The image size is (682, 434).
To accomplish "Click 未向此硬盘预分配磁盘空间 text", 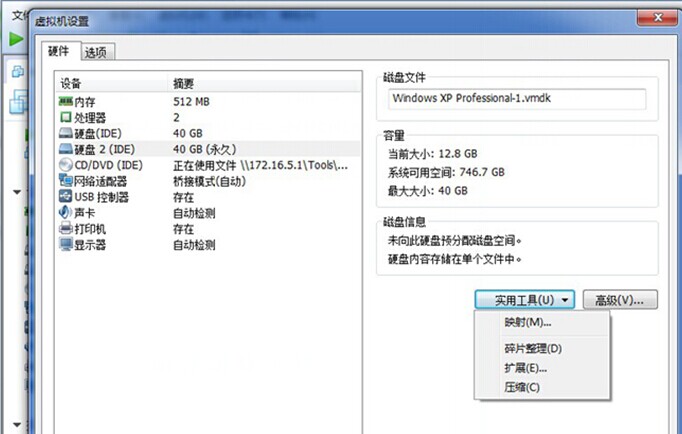I will click(455, 240).
